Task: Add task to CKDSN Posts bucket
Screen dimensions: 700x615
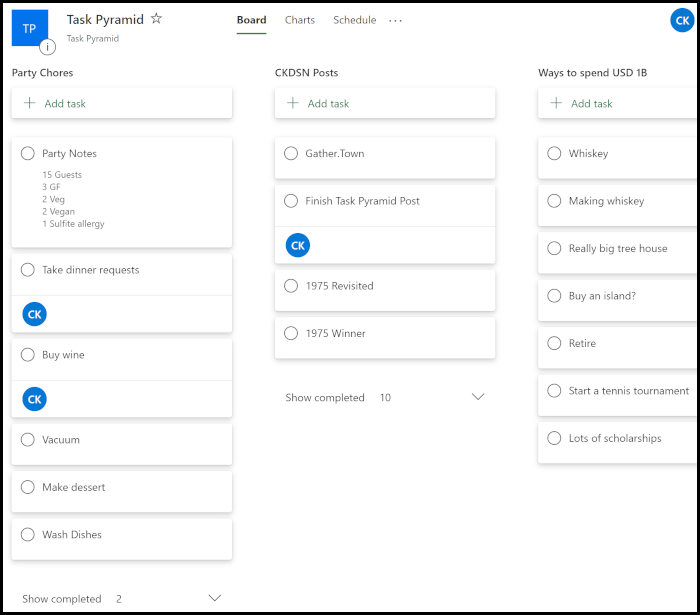Action: [384, 103]
